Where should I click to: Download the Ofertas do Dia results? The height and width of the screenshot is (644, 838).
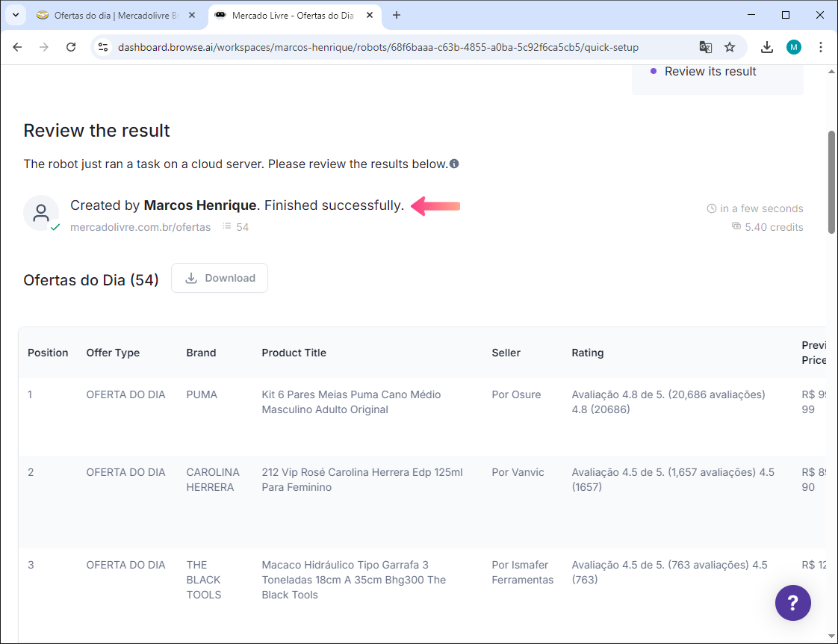[220, 278]
